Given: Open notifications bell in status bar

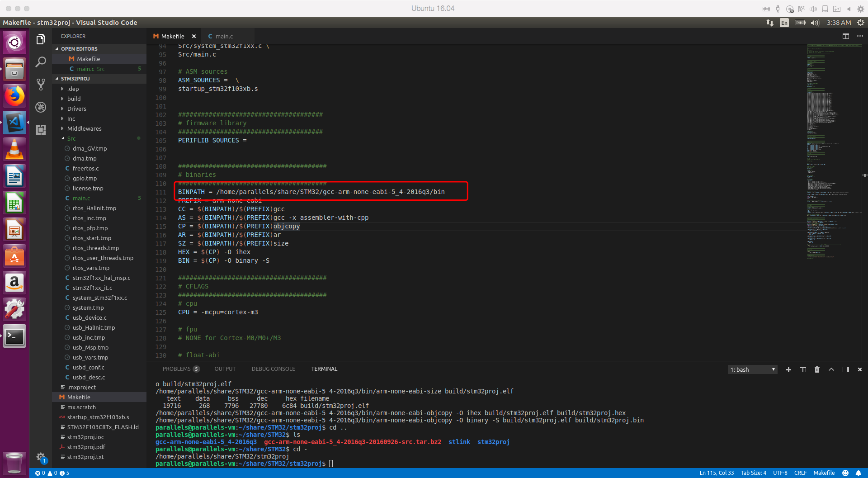Looking at the screenshot, I should (858, 473).
